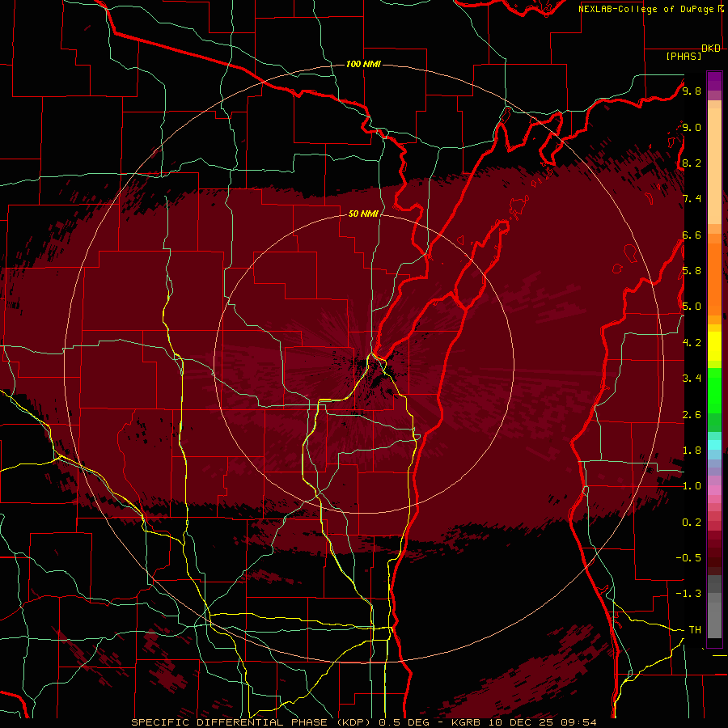Click the 1.8 scale value
The image size is (728, 728).
(x=692, y=451)
